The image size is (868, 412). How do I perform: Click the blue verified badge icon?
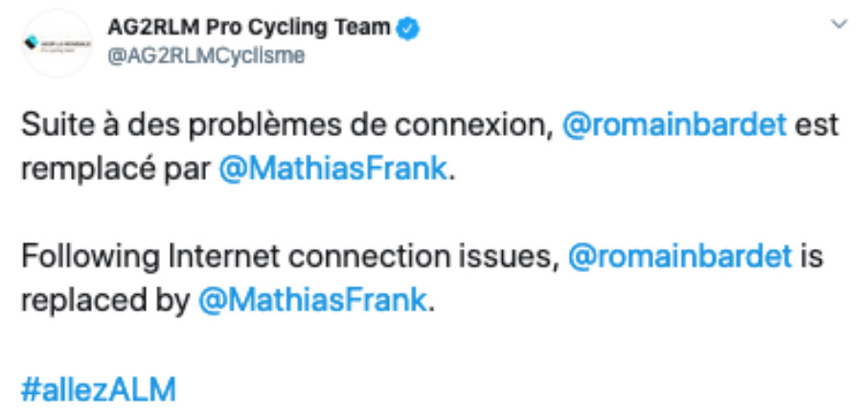click(409, 28)
